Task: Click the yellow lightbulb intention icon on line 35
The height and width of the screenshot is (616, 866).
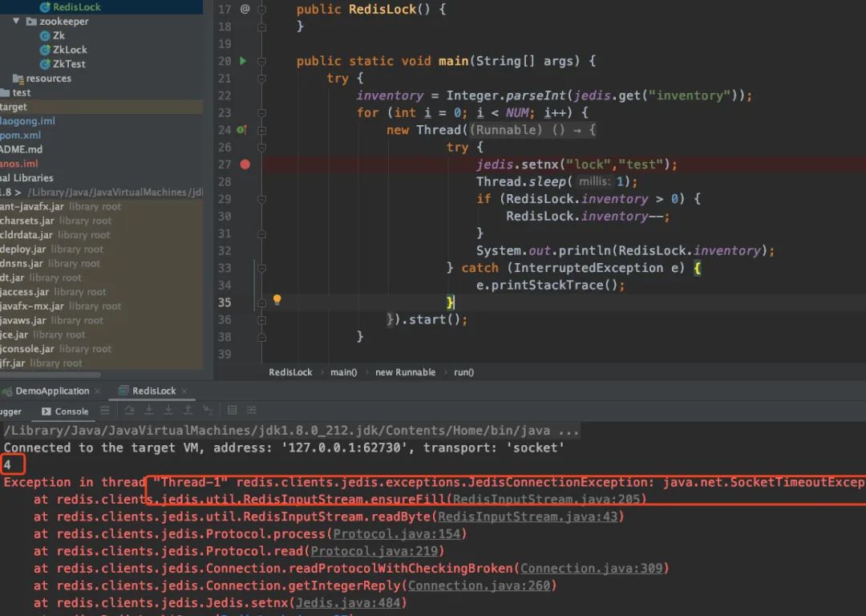Action: point(277,300)
